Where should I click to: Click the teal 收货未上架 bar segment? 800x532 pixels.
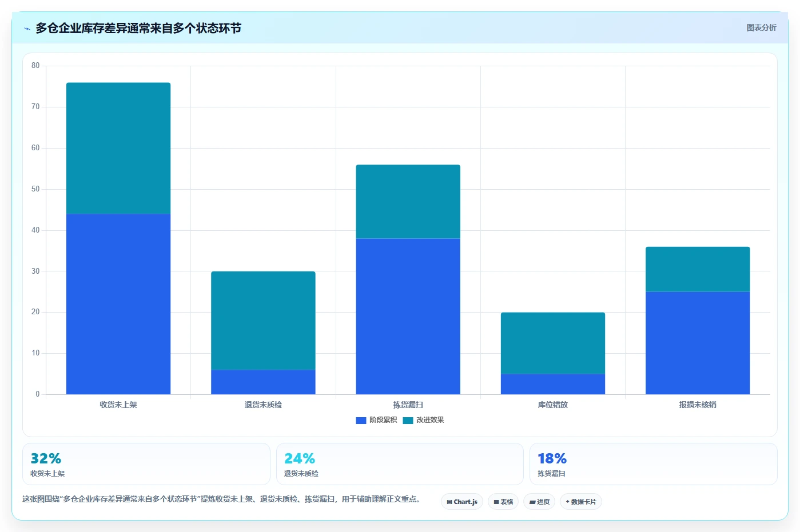(118, 149)
